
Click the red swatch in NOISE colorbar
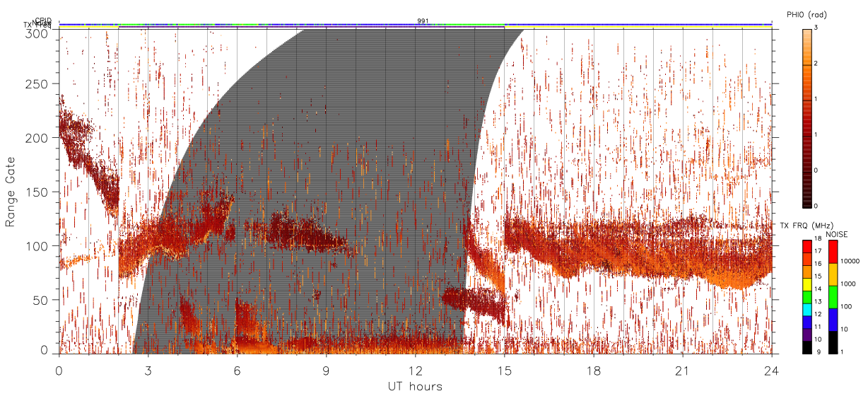click(833, 252)
